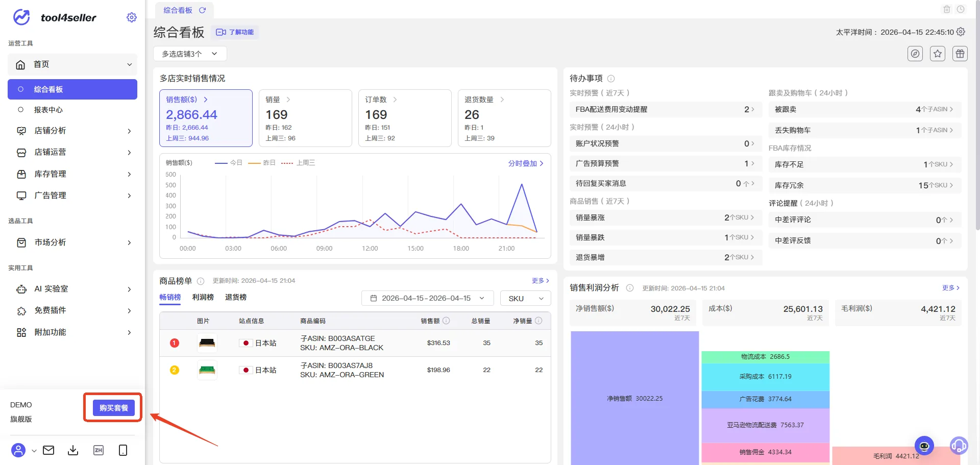Click the tool4seller logo icon
The width and height of the screenshot is (980, 465).
[x=21, y=17]
